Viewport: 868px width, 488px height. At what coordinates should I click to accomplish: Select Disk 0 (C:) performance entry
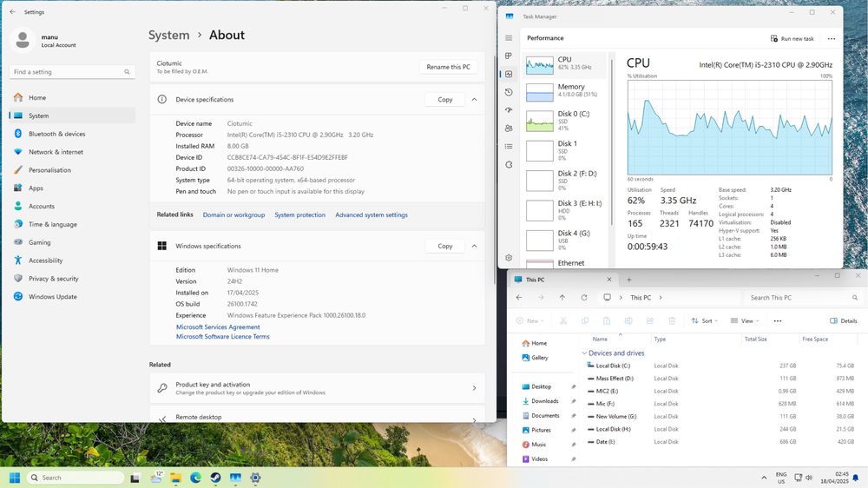565,121
